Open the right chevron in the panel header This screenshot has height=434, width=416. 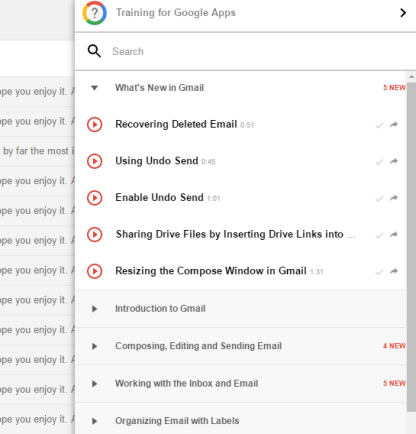(403, 13)
